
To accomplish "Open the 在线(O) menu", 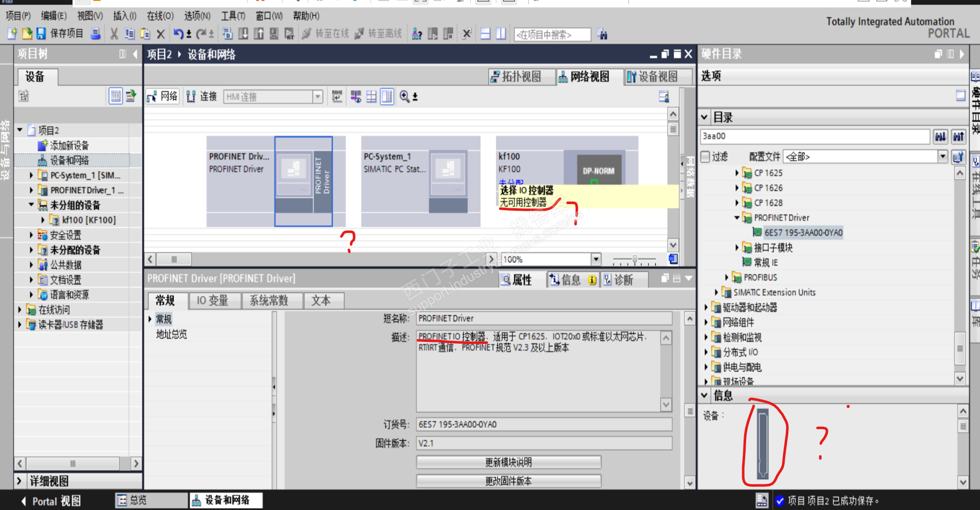I will pos(160,16).
